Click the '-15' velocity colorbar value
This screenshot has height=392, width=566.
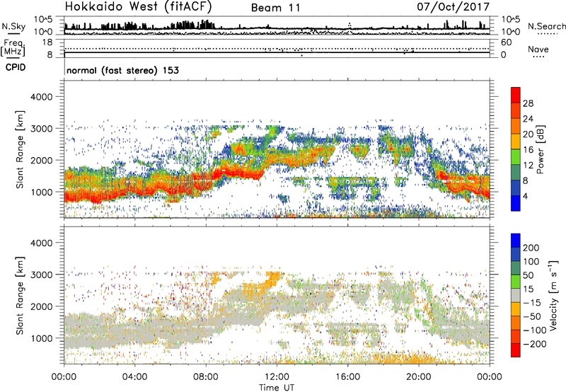click(532, 302)
